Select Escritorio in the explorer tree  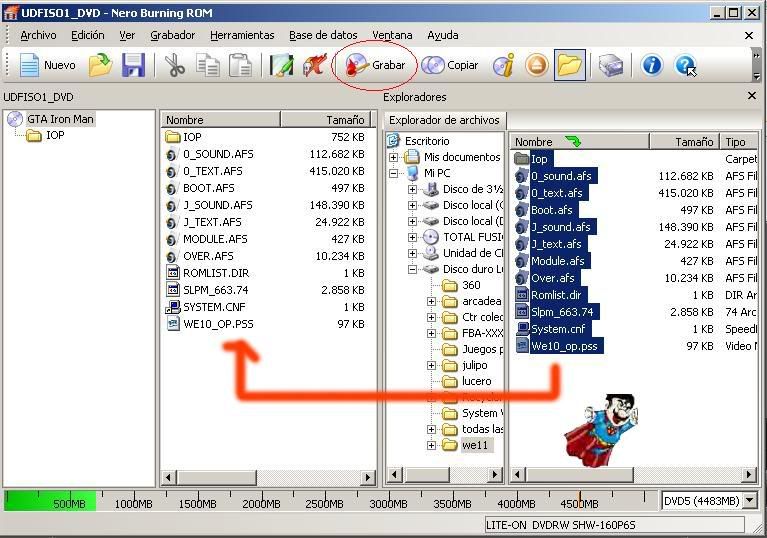click(427, 141)
